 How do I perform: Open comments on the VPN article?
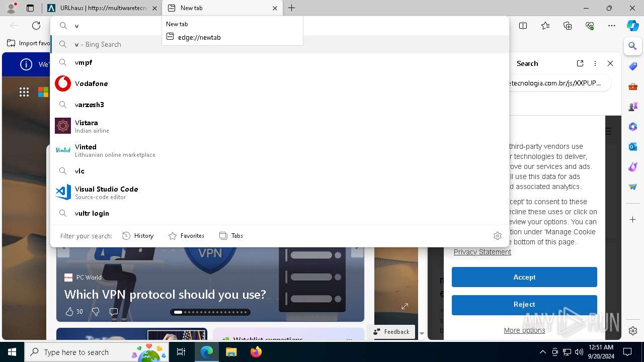(114, 312)
